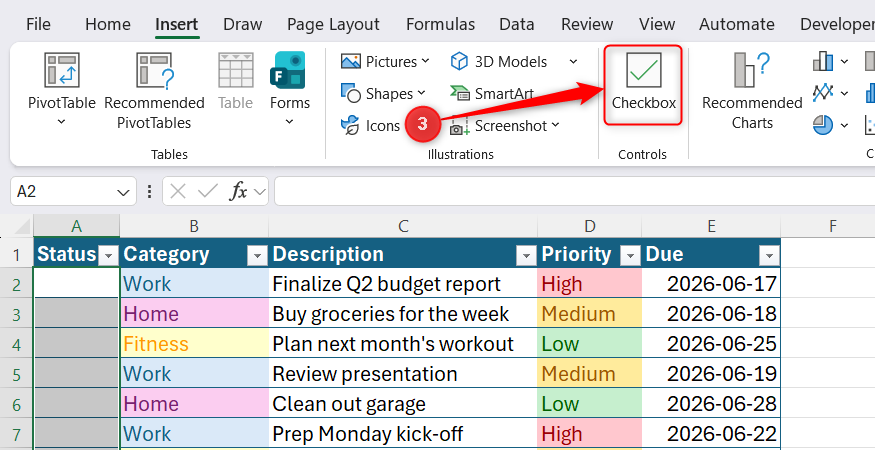This screenshot has height=450, width=875.
Task: Open Insert Function fx button
Action: [x=238, y=192]
